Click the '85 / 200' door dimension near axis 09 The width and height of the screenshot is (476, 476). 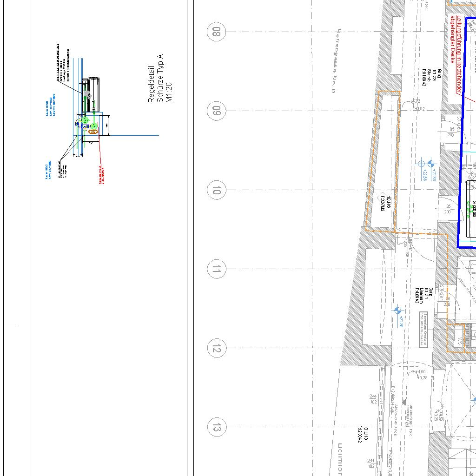451,132
